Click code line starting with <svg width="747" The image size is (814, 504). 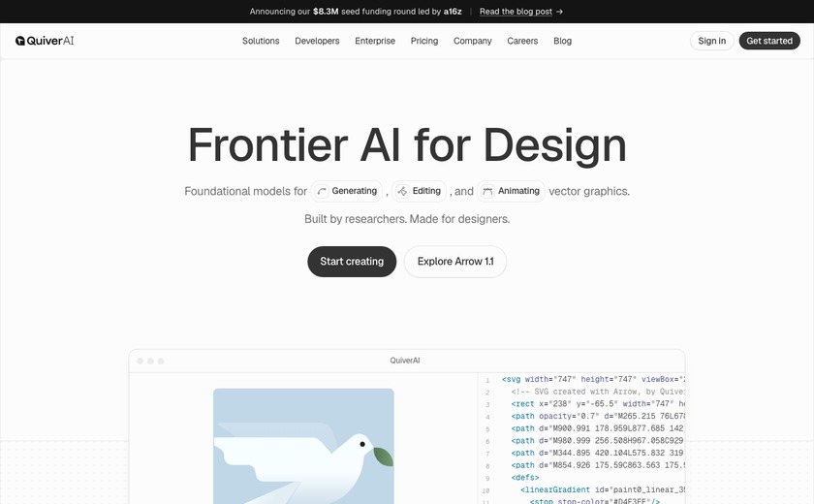(x=593, y=379)
